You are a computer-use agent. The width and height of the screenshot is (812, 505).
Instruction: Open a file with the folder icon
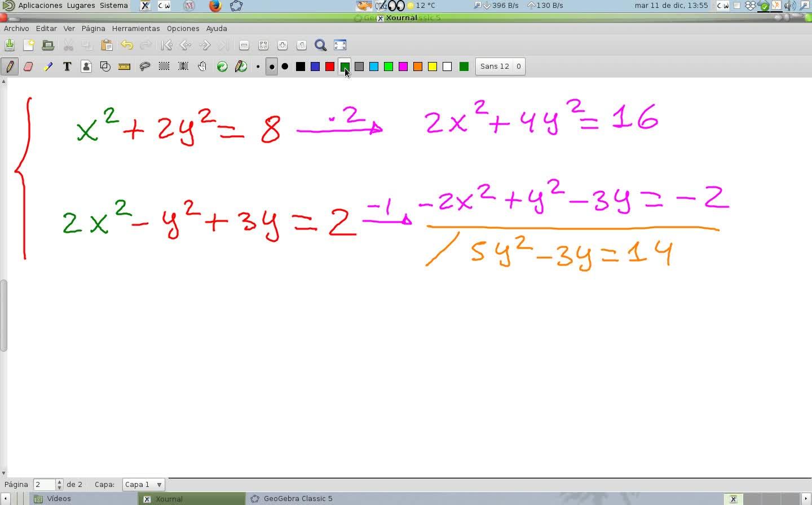[x=48, y=45]
